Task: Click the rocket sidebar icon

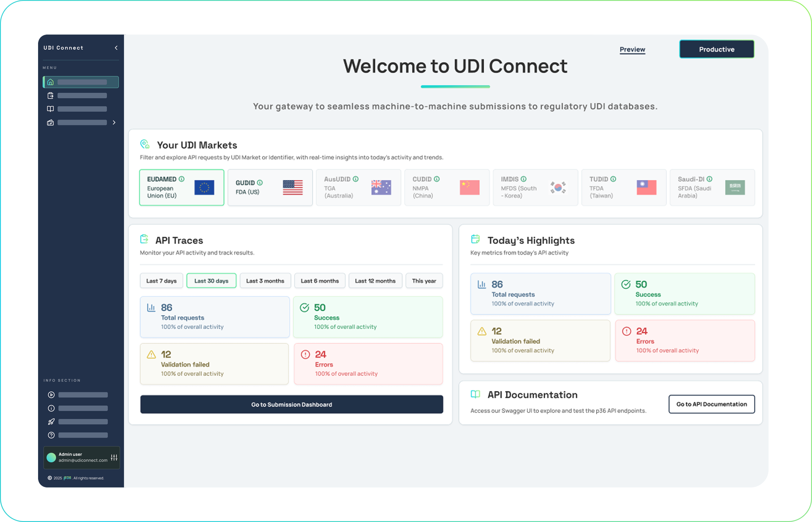Action: (51, 422)
